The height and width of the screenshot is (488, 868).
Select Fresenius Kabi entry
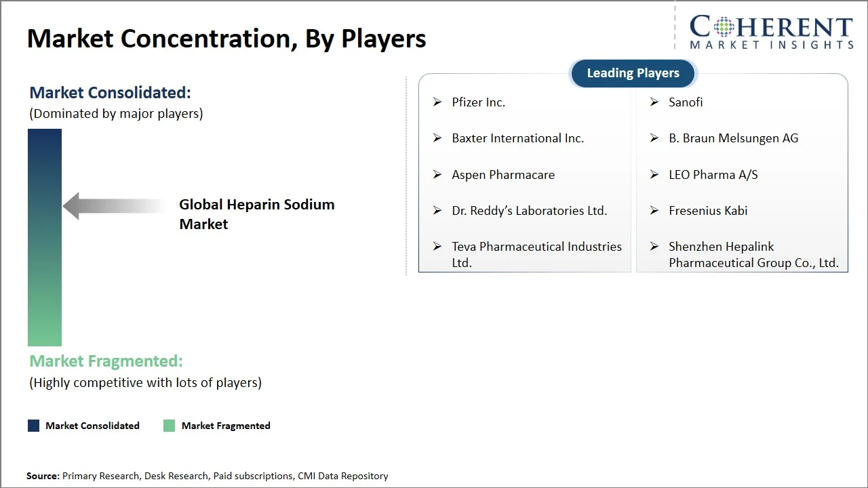(708, 211)
